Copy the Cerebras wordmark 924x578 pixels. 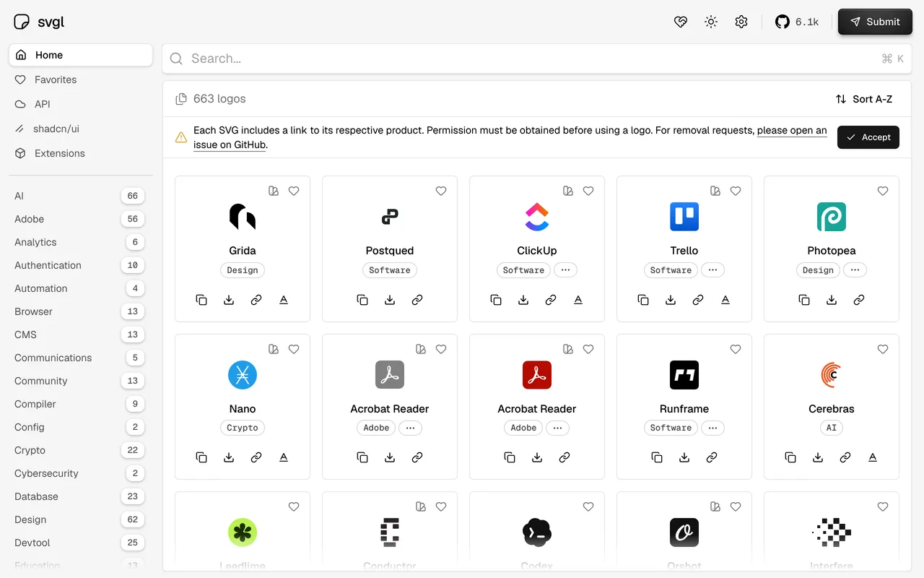pyautogui.click(x=873, y=457)
